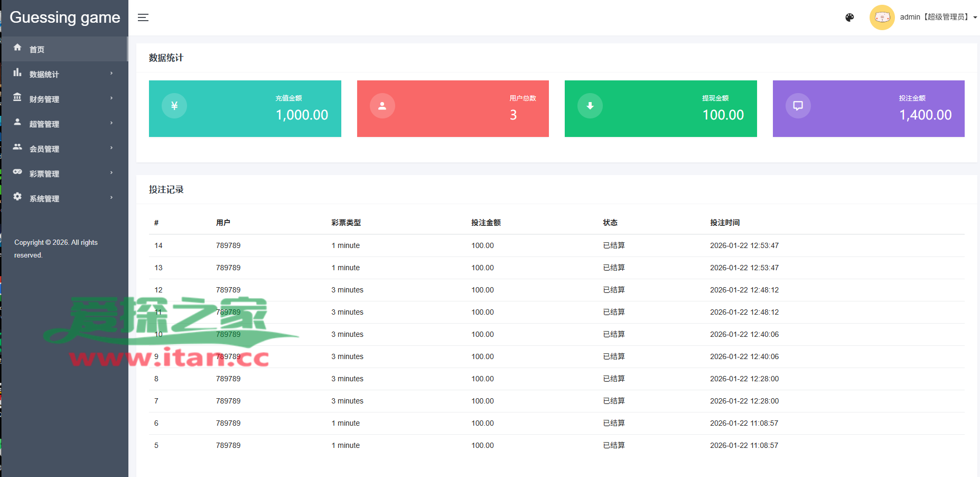Expand the 超管管理 menu chevron

pos(111,123)
